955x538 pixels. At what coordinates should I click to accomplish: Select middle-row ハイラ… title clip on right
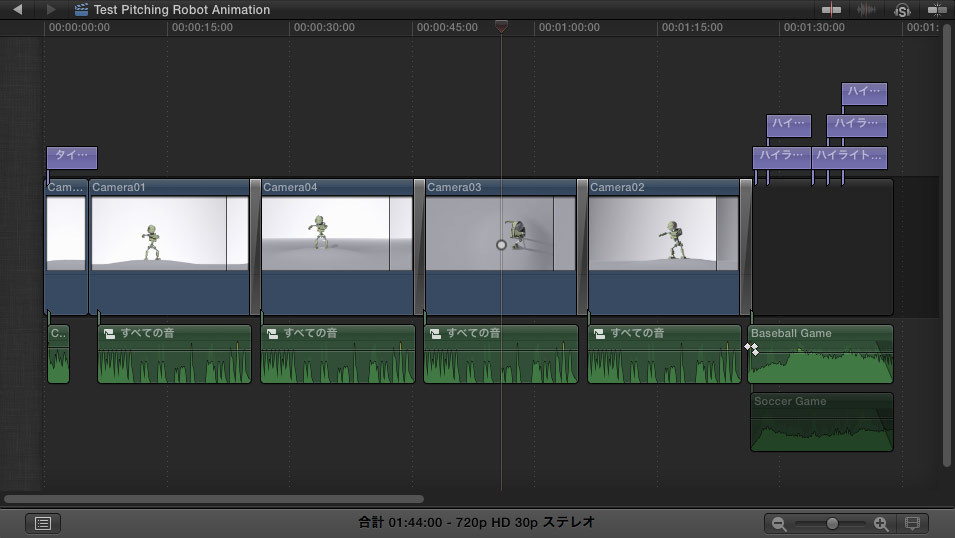coord(857,126)
